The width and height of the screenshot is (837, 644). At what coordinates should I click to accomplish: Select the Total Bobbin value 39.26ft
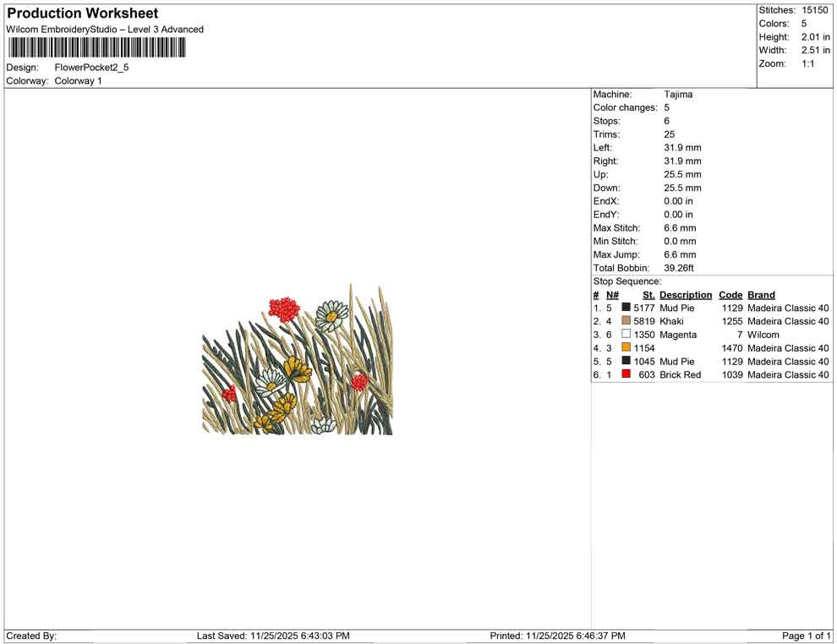[x=678, y=268]
